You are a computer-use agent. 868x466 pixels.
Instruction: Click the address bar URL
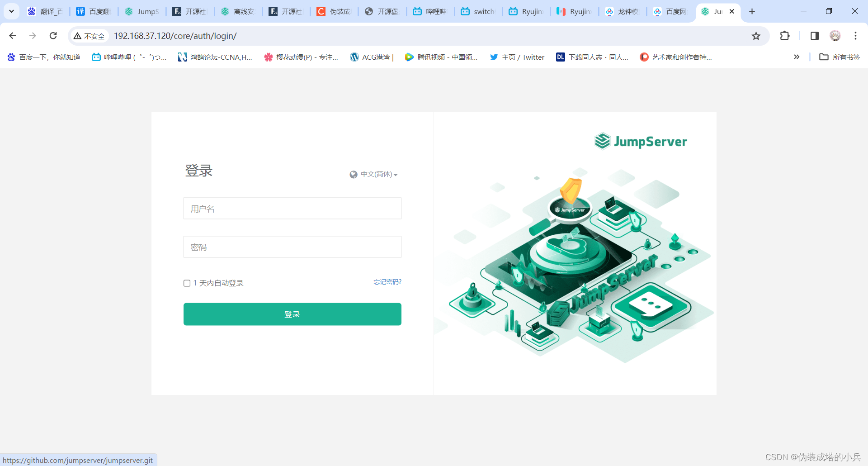pyautogui.click(x=175, y=36)
